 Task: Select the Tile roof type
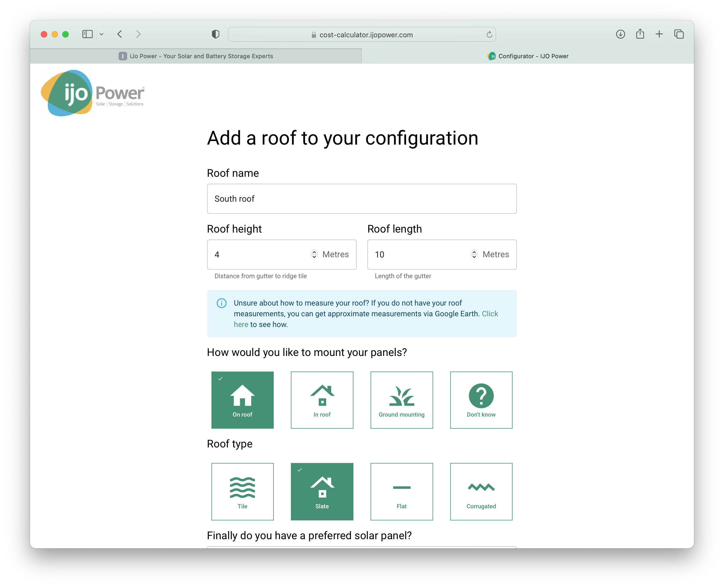click(242, 491)
